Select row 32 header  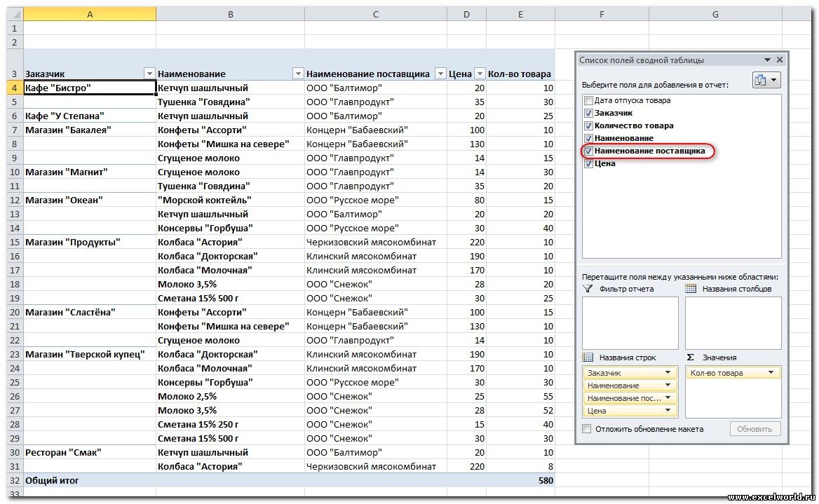15,480
